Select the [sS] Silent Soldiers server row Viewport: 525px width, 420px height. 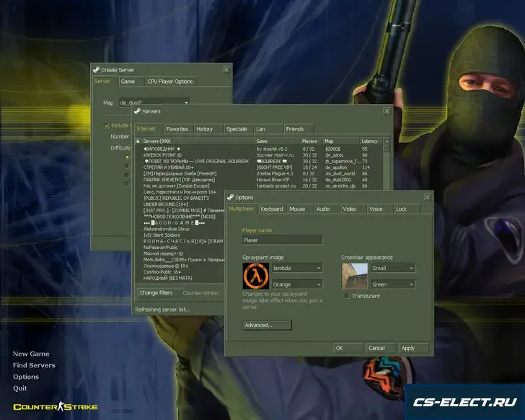180,235
